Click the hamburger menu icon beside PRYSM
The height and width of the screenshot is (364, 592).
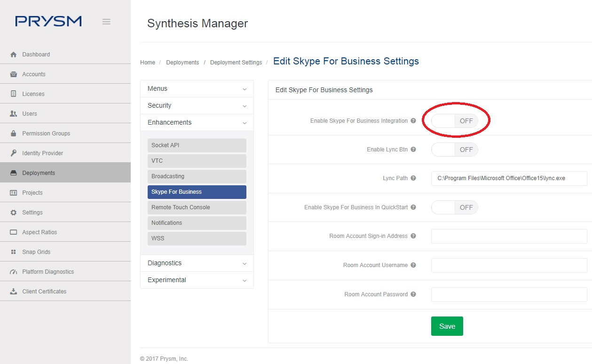tap(106, 22)
